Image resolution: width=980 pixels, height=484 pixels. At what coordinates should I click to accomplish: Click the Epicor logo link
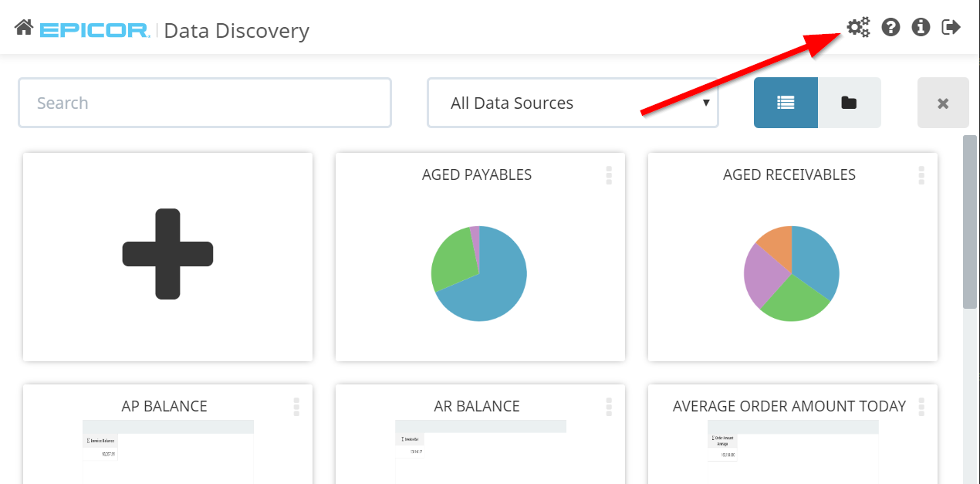[94, 30]
